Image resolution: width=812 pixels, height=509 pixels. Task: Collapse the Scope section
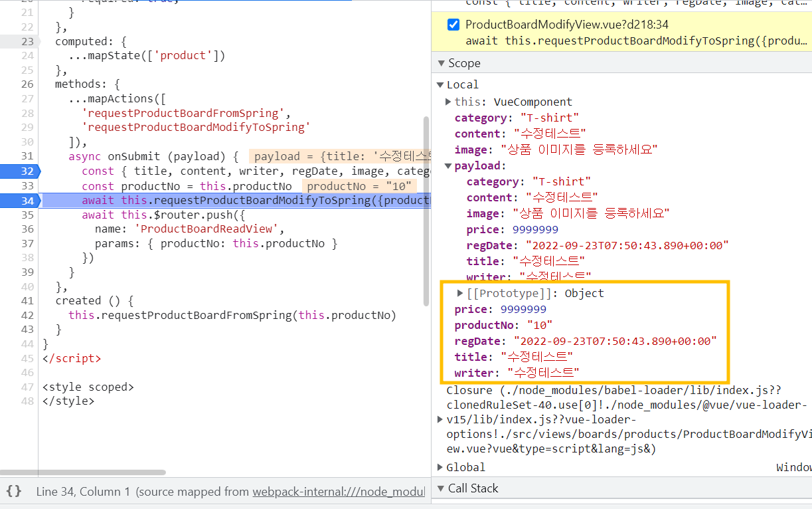(x=441, y=63)
